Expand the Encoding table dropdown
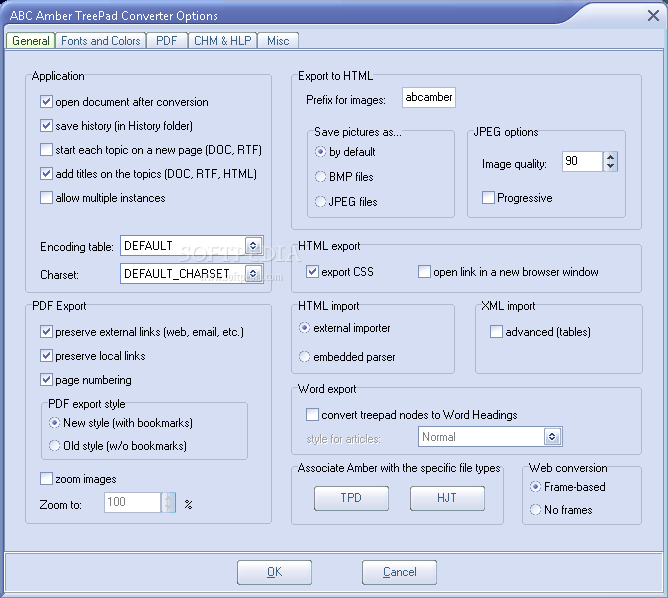The height and width of the screenshot is (598, 668). (253, 246)
